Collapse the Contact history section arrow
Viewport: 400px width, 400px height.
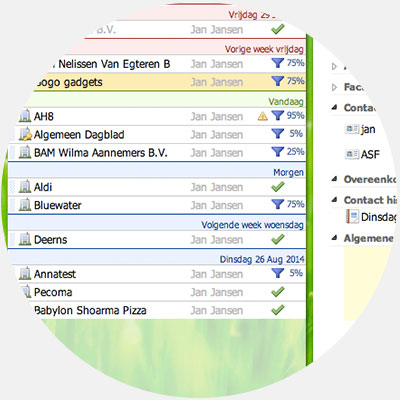[x=335, y=200]
